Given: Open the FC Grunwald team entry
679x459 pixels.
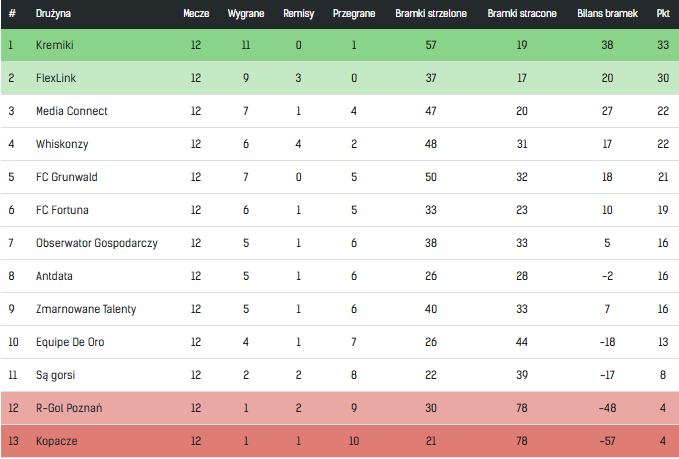Looking at the screenshot, I should [67, 177].
